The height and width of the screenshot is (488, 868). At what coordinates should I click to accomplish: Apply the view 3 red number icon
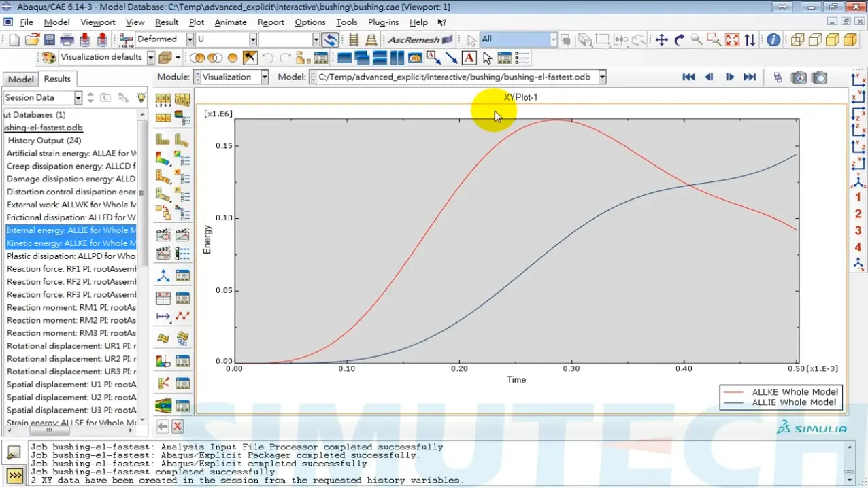click(x=858, y=231)
